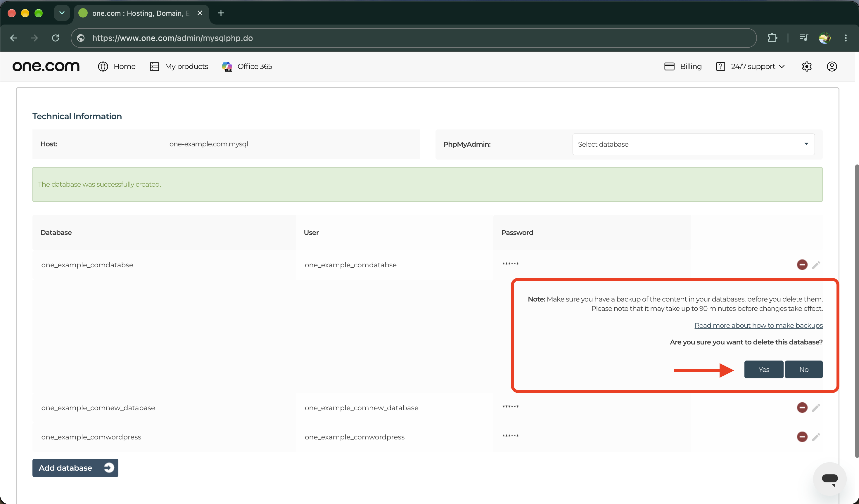Click the question mark support icon
The height and width of the screenshot is (504, 859).
click(720, 66)
